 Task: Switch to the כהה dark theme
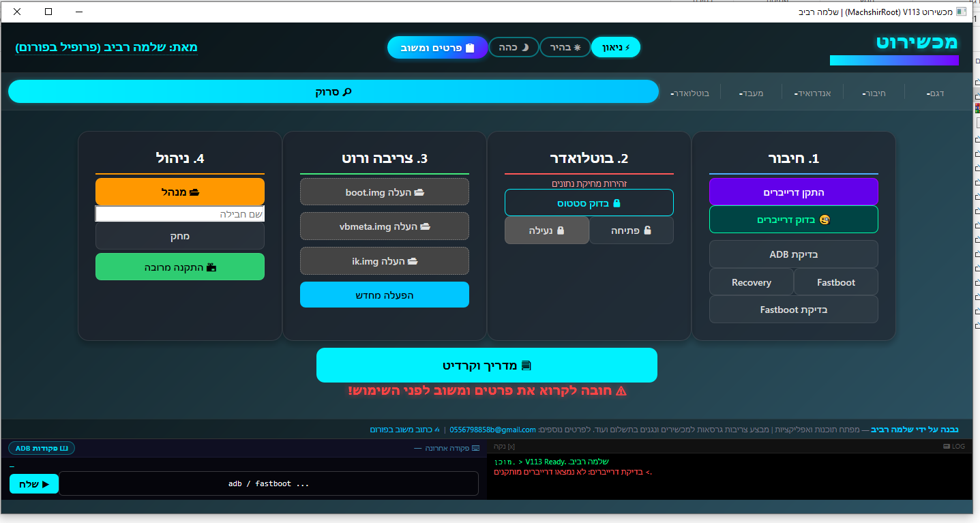[x=514, y=47]
